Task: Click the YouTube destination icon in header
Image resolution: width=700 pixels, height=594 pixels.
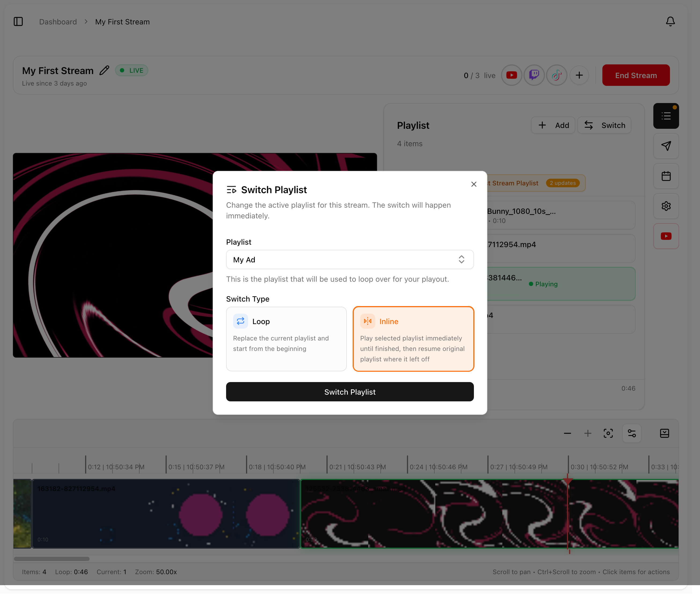Action: pyautogui.click(x=511, y=75)
